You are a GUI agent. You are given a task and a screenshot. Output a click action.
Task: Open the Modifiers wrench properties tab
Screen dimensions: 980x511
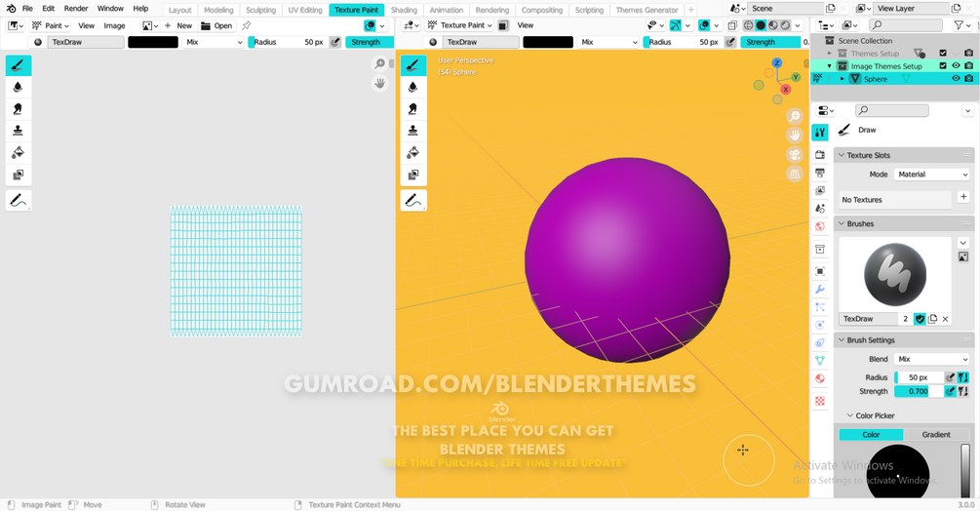tap(820, 290)
